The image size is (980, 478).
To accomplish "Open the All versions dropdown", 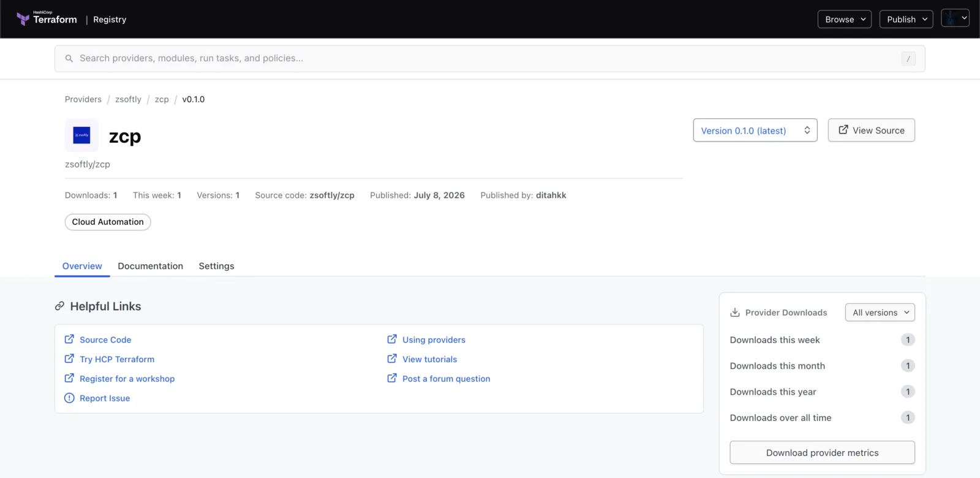I will click(880, 313).
